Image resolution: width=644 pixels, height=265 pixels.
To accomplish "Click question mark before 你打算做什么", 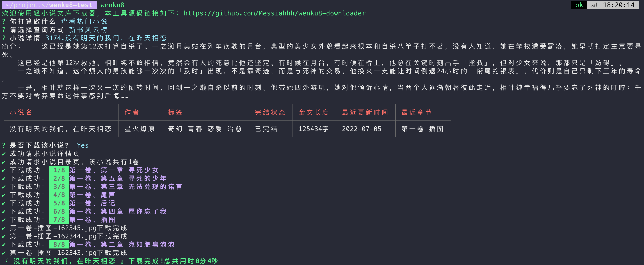I will click(4, 22).
